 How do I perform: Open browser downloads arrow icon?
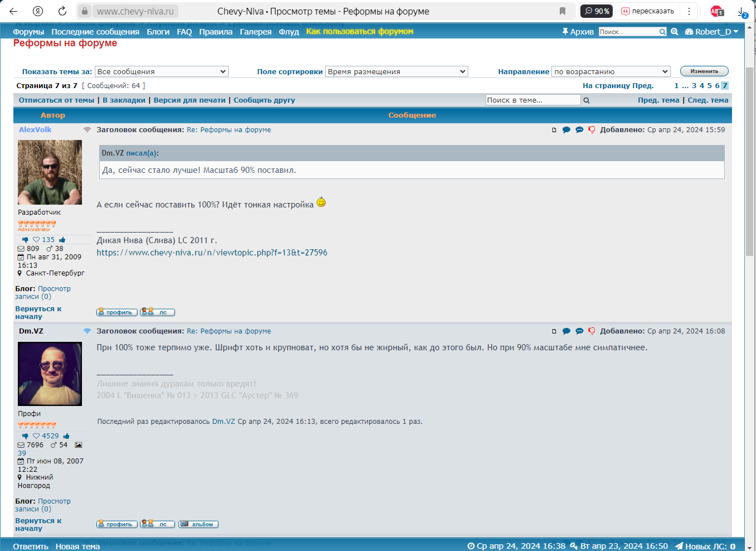point(742,12)
